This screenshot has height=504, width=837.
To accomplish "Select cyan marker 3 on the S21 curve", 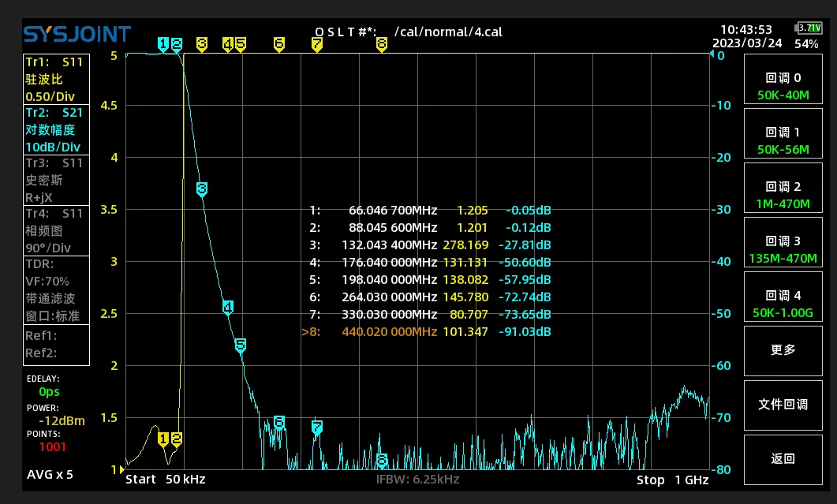I will tap(202, 189).
